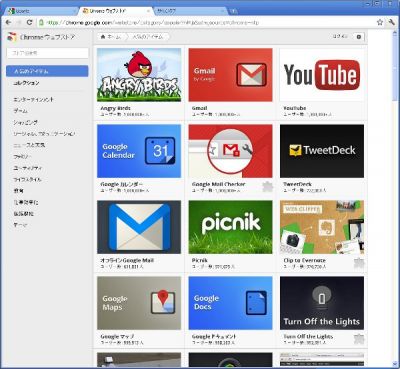400x369 pixels.
Task: Open コレクション in the sidebar
Action: tap(26, 83)
